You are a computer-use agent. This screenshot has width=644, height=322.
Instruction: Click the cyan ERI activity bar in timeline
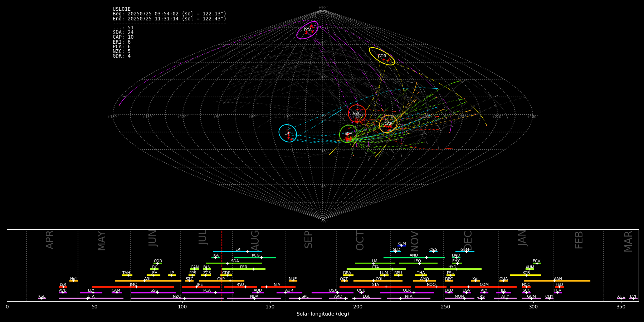coord(238,252)
